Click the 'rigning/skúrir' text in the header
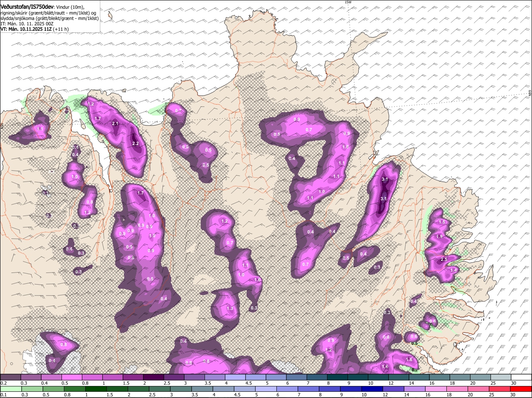The image size is (532, 398). [x=14, y=13]
